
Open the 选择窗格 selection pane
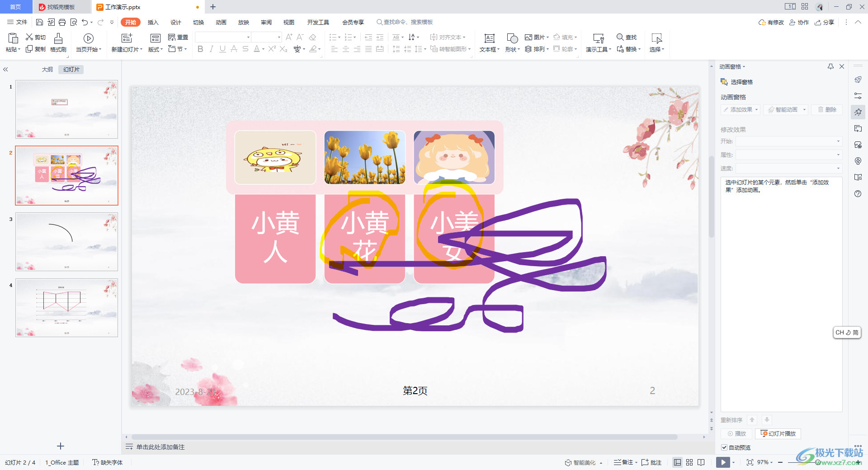(737, 82)
